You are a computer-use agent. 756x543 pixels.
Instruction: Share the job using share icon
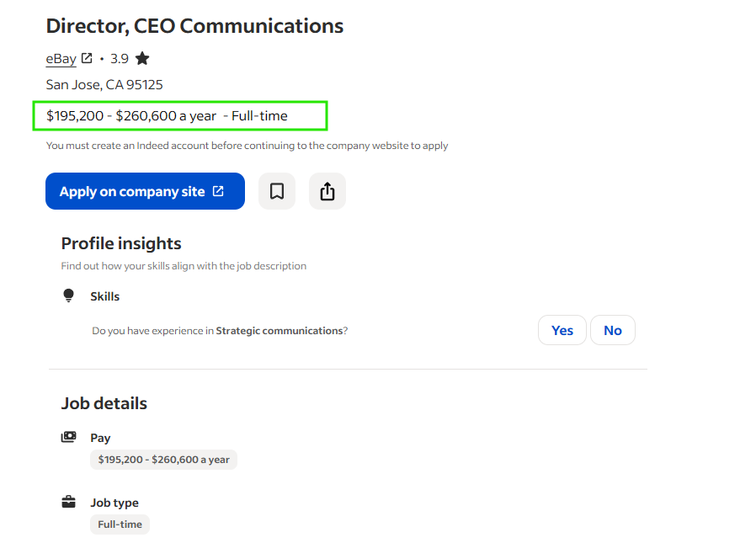(x=327, y=191)
